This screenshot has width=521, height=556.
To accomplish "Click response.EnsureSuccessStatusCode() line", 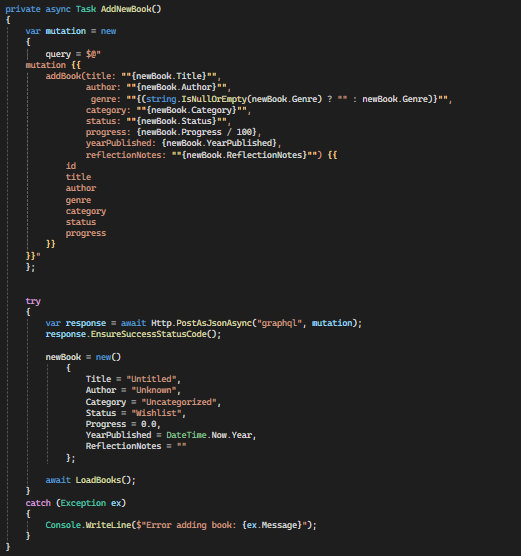I will click(x=133, y=334).
